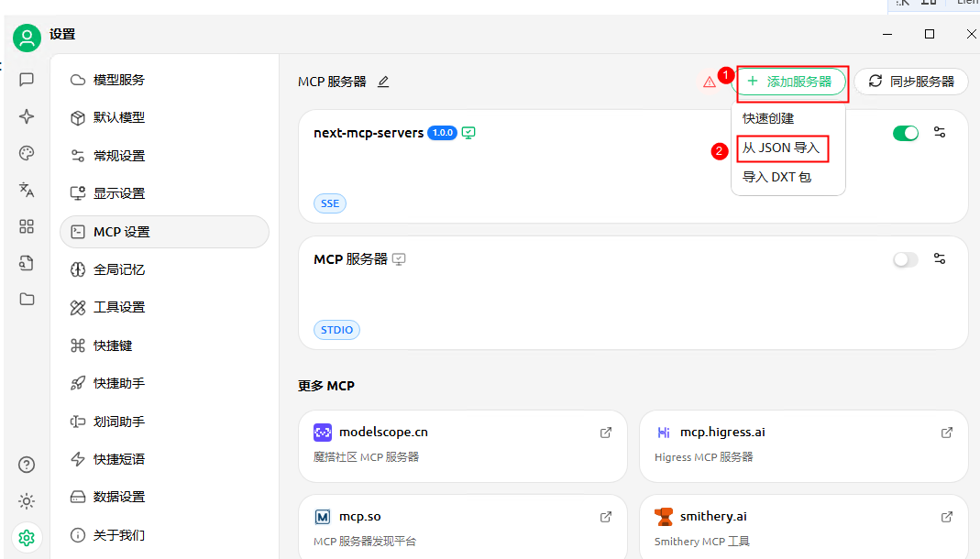
Task: Open the knowledge base sidebar icon
Action: [x=27, y=262]
